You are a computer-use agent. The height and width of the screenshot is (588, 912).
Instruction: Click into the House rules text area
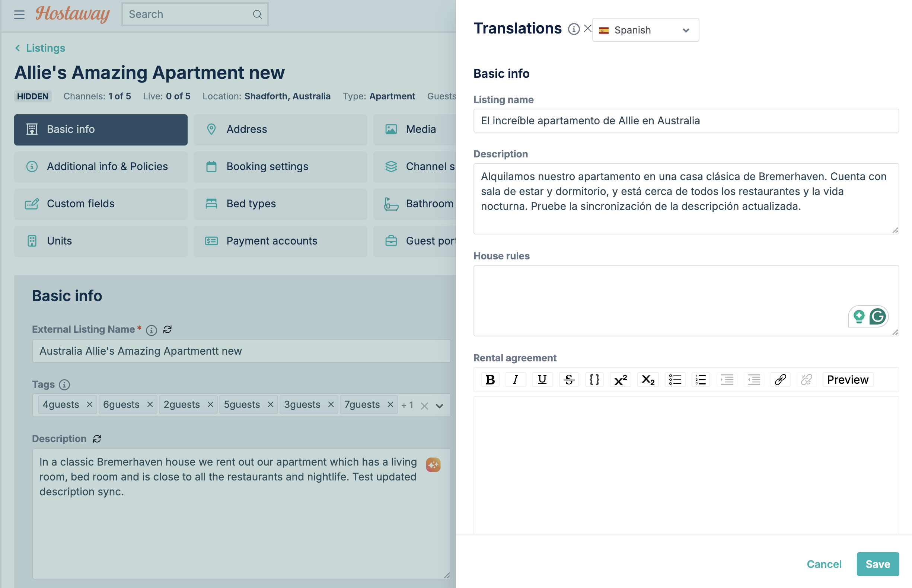point(686,301)
